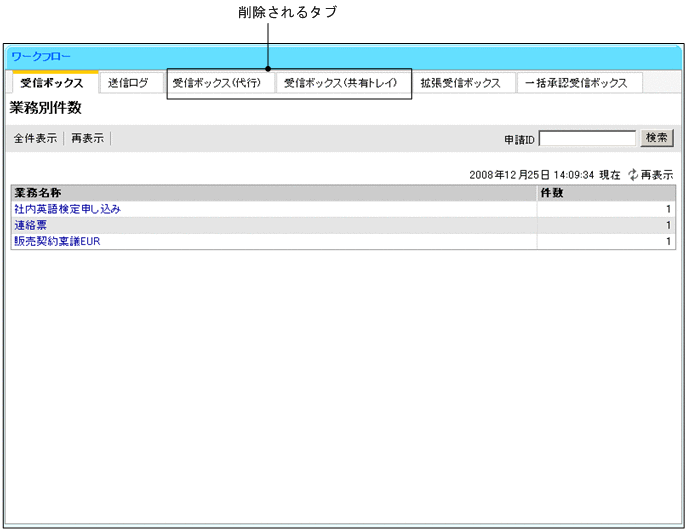
Task: Click the 検索 button
Action: (x=656, y=138)
